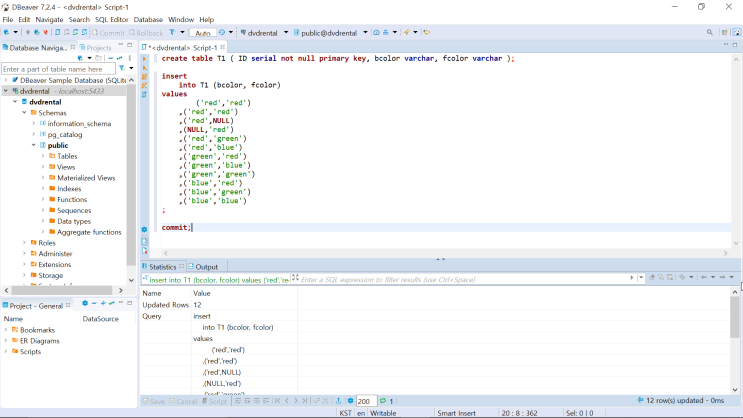
Task: Click the Updated Rows value cell 12
Action: coord(197,305)
